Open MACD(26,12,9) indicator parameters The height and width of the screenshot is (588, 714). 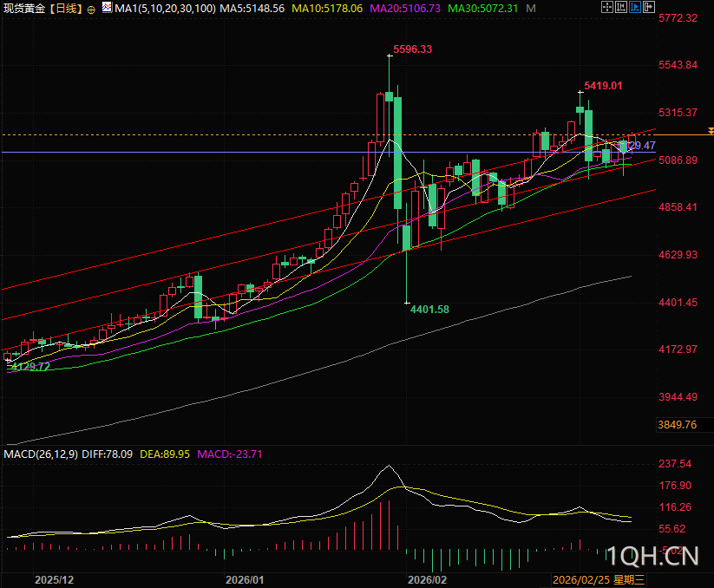pos(41,454)
